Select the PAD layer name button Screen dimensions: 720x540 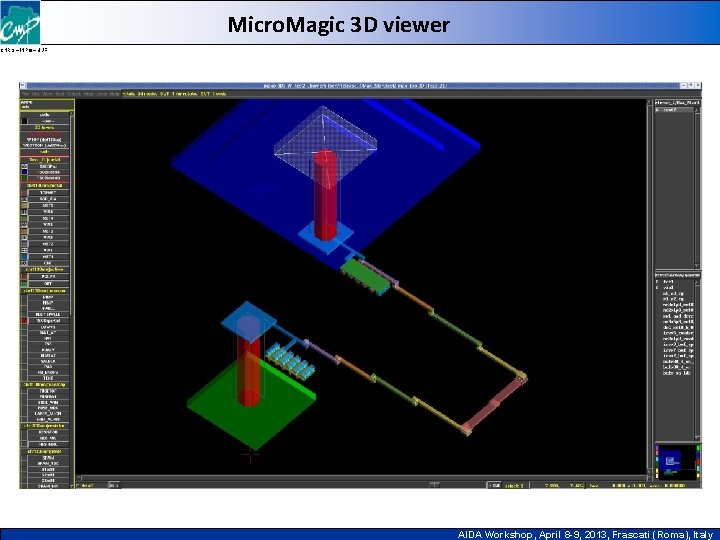point(48,366)
